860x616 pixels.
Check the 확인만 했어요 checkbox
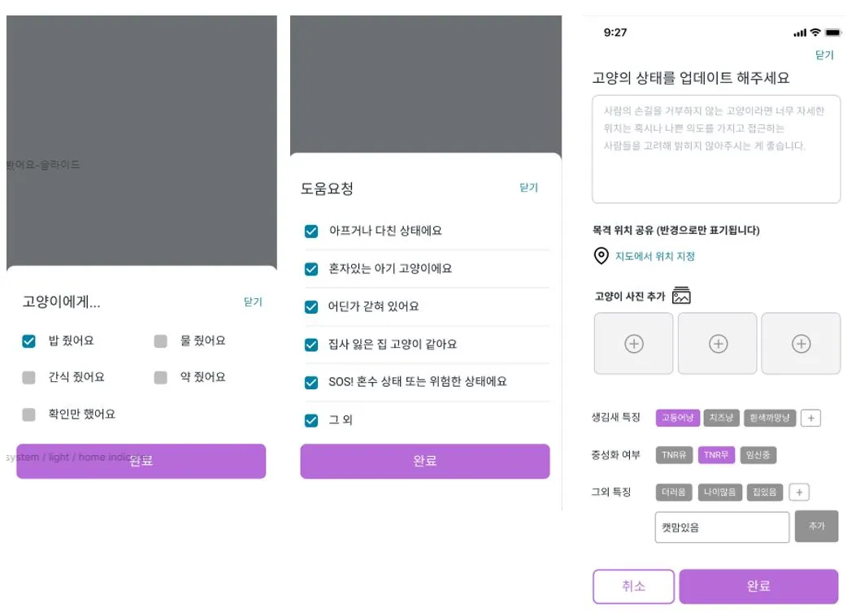point(29,414)
